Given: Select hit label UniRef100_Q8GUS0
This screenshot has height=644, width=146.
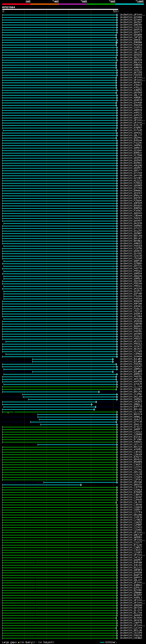Looking at the screenshot, I should 131,485.
